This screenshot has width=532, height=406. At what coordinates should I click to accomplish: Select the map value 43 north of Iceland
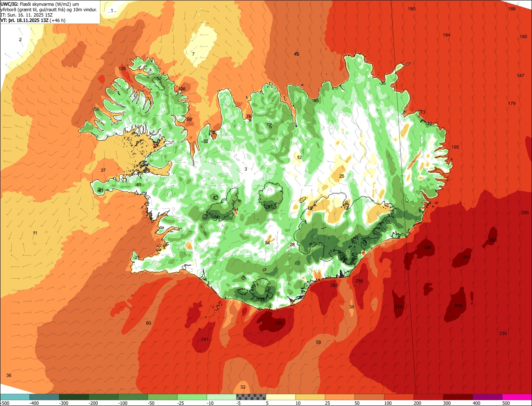[x=296, y=54]
